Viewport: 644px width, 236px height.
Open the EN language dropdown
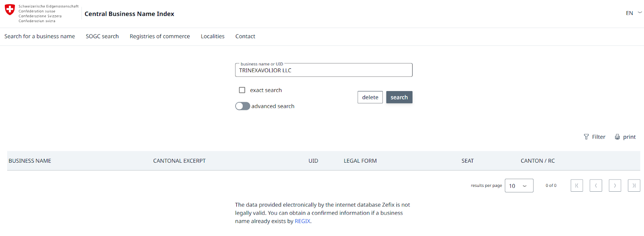coord(634,13)
